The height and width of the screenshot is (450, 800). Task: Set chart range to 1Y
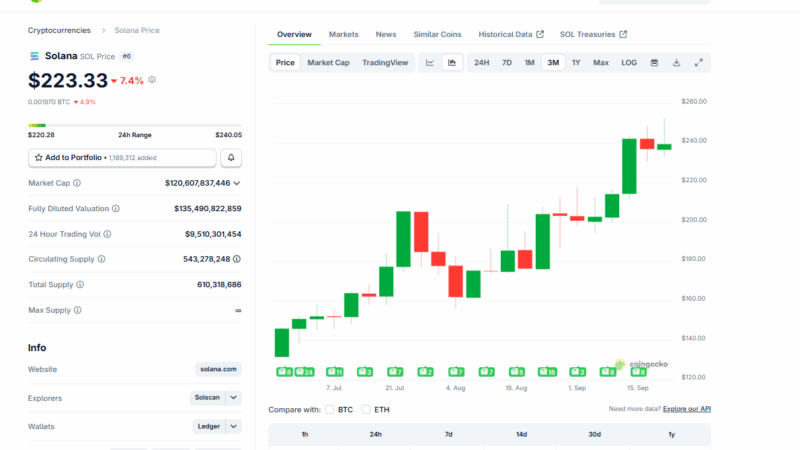coord(576,63)
